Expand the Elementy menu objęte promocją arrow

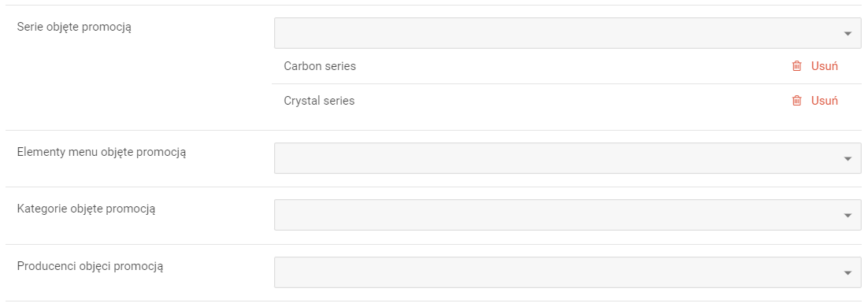pyautogui.click(x=848, y=159)
